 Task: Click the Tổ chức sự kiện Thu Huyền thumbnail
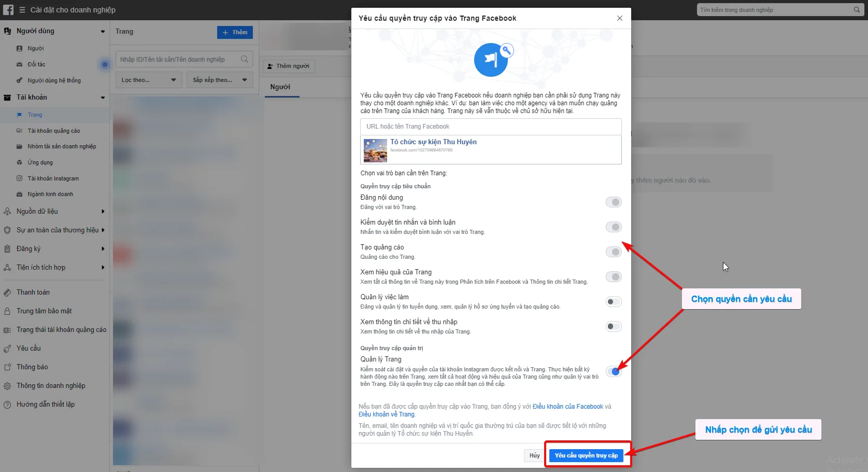point(375,150)
